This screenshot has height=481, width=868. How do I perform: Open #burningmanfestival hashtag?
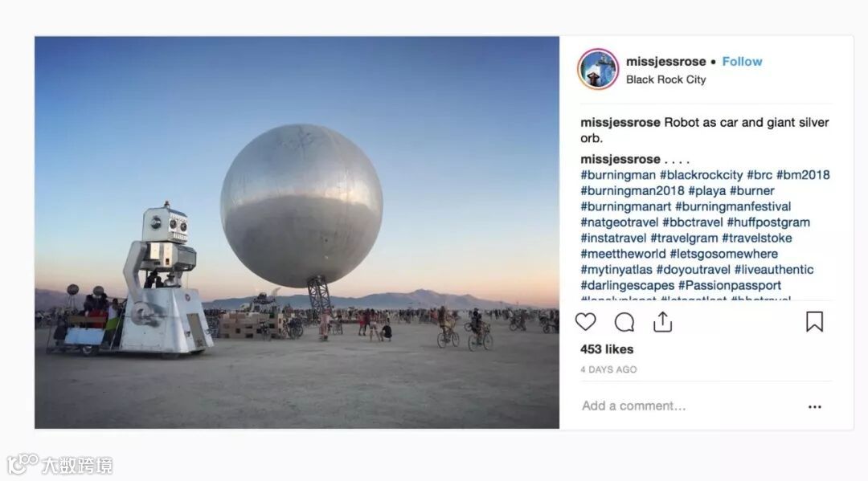point(733,207)
